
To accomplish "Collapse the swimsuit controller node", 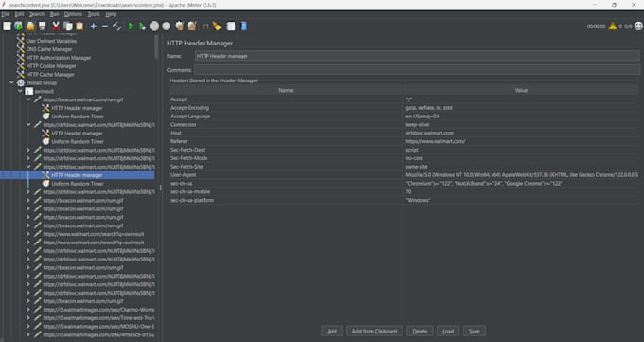I will click(x=20, y=91).
